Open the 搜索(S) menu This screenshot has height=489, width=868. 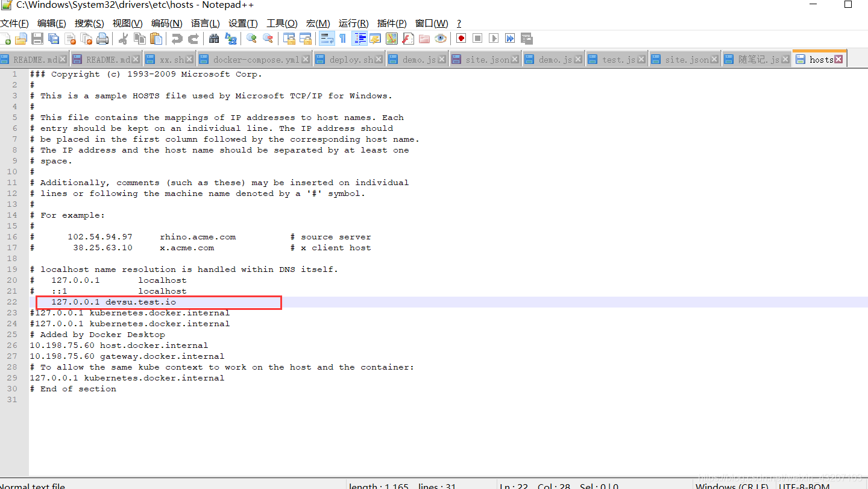pyautogui.click(x=89, y=24)
